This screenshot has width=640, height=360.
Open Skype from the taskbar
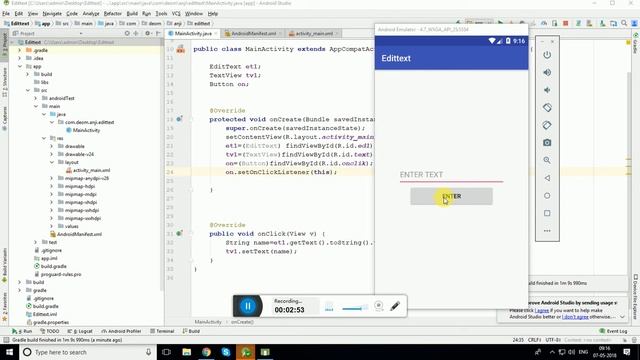226,352
